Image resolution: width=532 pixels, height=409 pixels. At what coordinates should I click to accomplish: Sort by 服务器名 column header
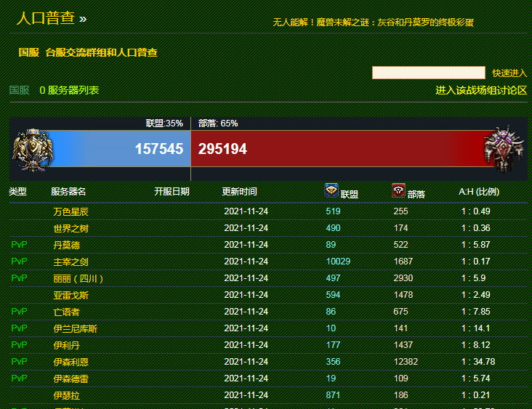pos(68,192)
